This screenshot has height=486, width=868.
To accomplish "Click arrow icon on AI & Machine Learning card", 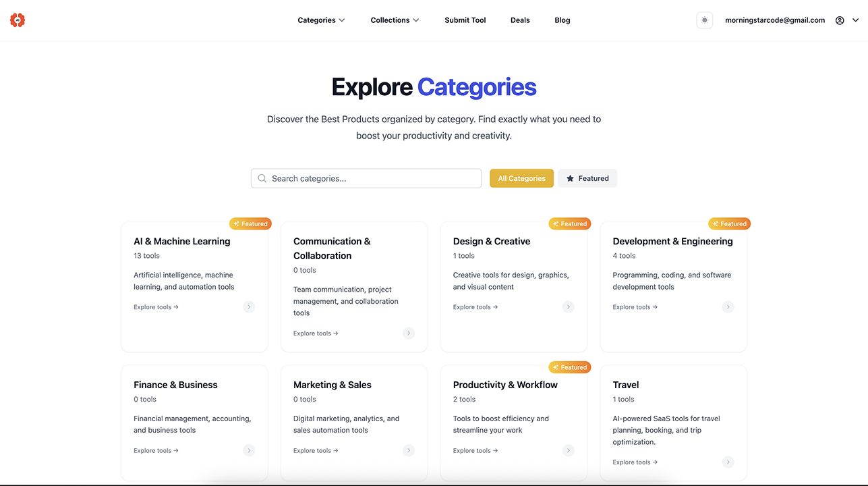I will pyautogui.click(x=249, y=307).
